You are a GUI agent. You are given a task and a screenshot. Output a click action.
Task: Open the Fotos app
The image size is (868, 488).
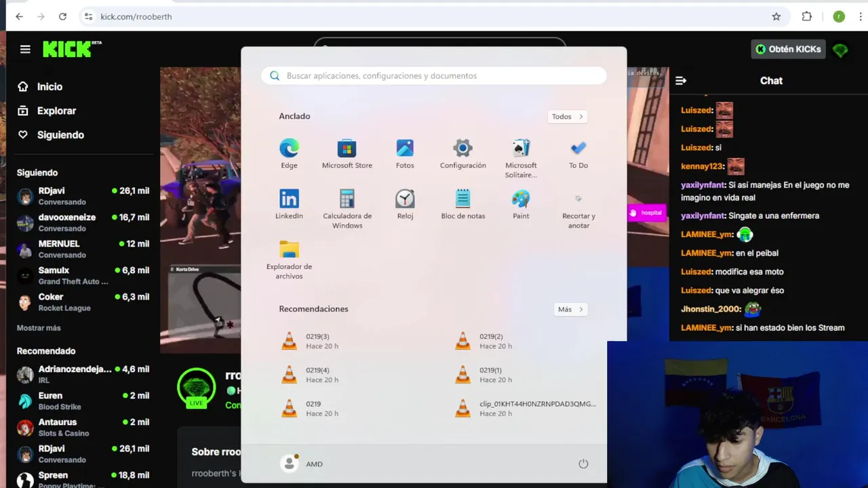[405, 154]
